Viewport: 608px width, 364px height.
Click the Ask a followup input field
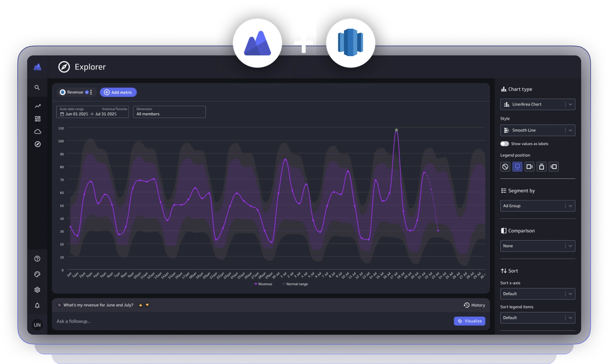(127, 321)
